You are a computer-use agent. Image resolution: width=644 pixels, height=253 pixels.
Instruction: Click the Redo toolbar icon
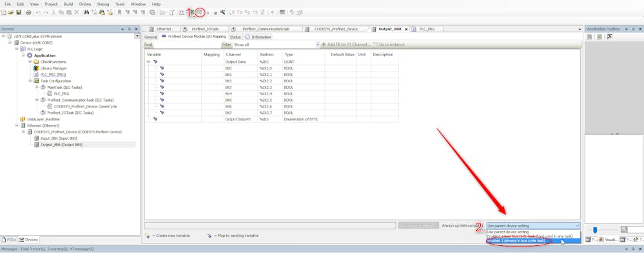[46, 12]
